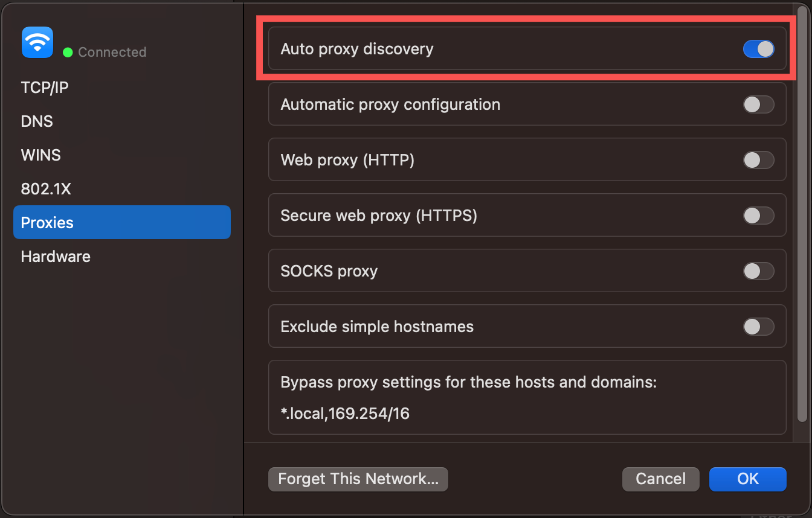Toggle the SOCKS proxy switch
Screen dimensions: 812x518
(758, 271)
